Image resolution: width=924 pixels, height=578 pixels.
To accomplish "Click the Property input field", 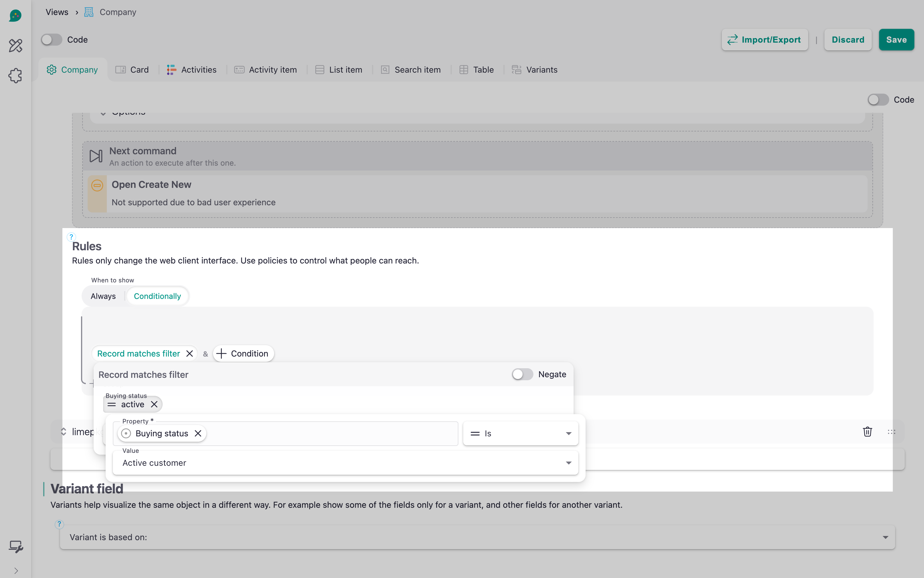I will click(x=286, y=433).
